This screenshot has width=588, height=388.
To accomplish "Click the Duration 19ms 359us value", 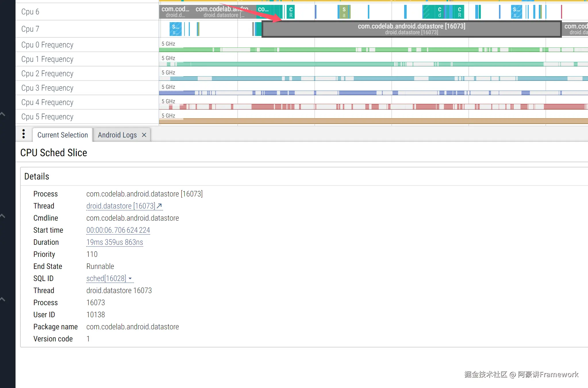I will (114, 242).
